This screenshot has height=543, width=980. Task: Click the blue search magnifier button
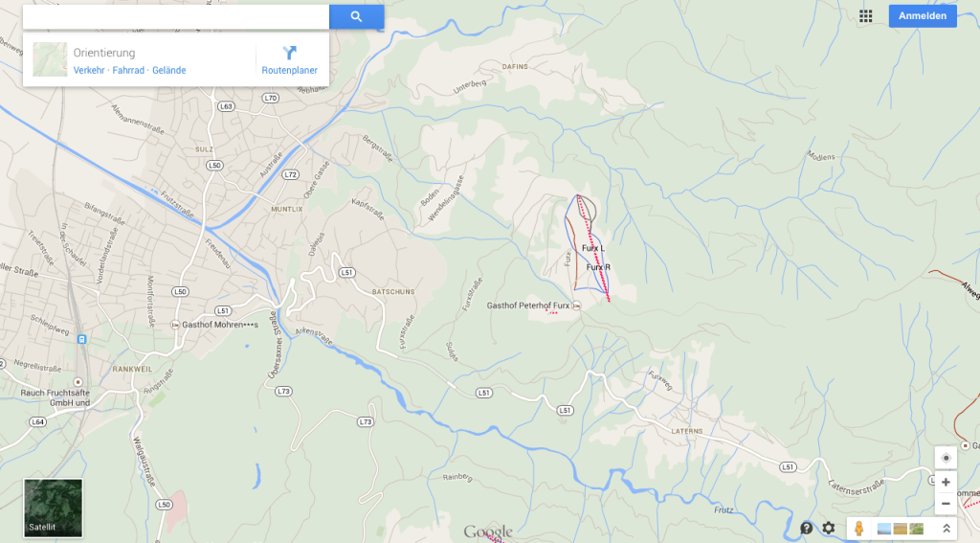tap(356, 17)
